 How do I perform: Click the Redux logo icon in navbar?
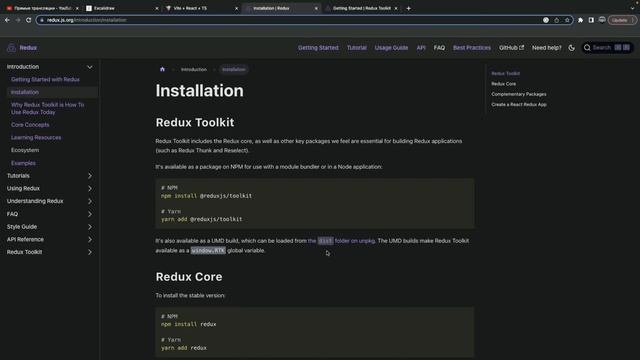[x=11, y=48]
